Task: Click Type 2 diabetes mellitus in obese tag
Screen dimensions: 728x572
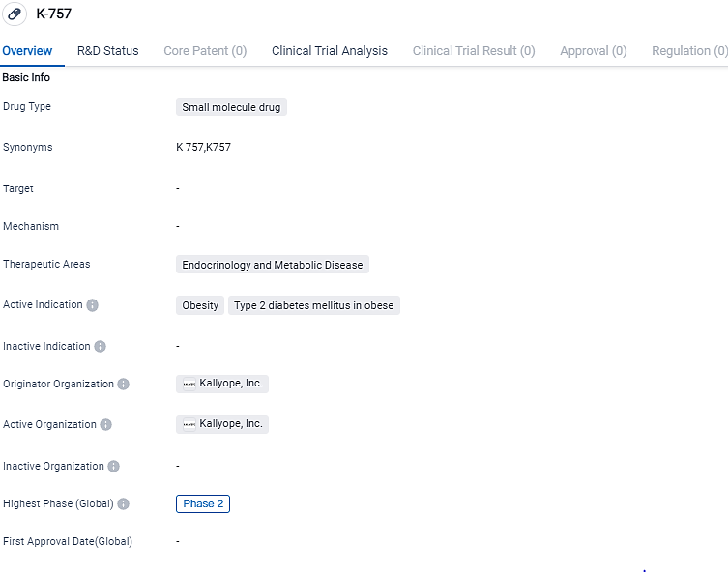Action: [314, 305]
